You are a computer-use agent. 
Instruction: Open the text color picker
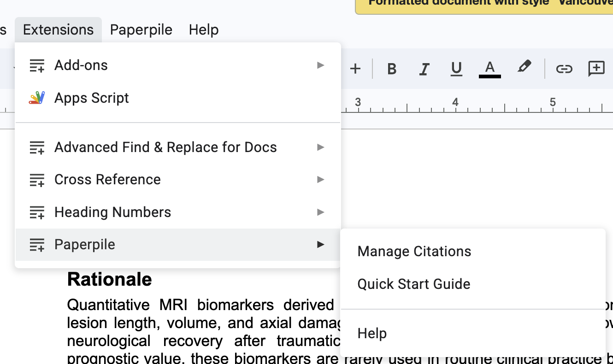pyautogui.click(x=489, y=69)
